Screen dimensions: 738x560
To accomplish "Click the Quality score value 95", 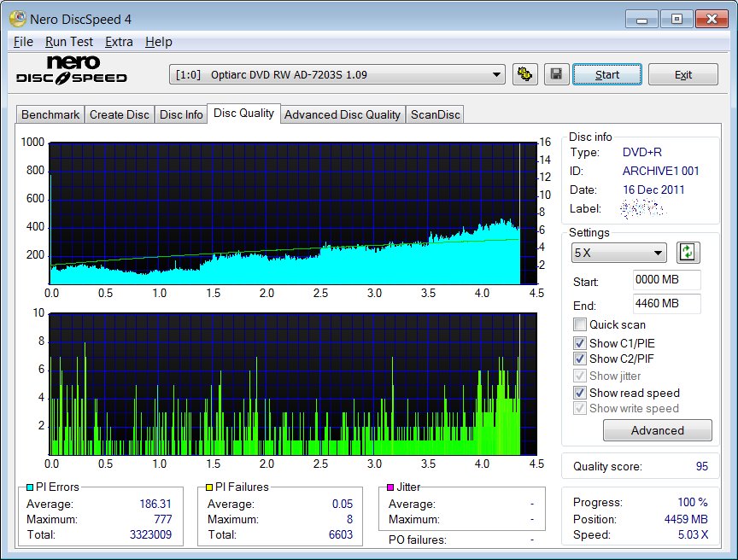I will pyautogui.click(x=702, y=466).
